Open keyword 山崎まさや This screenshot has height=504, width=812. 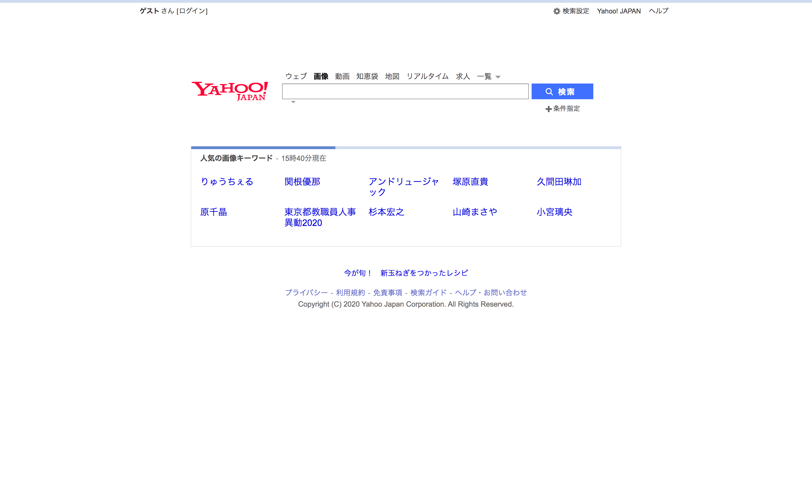coord(475,212)
